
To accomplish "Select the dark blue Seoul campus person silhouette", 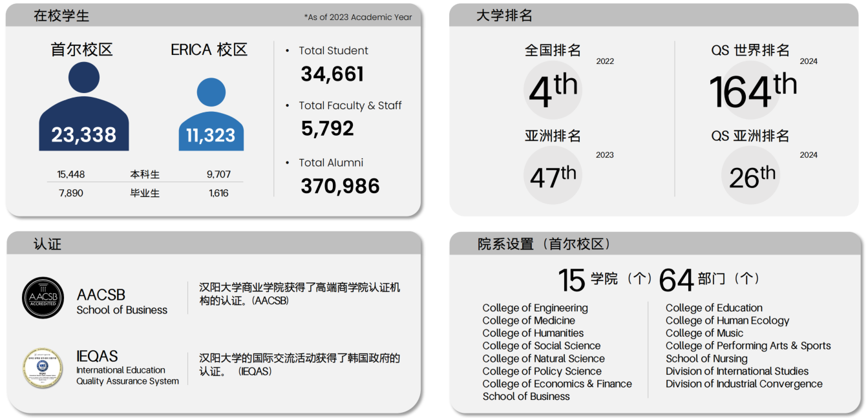I will pyautogui.click(x=84, y=107).
